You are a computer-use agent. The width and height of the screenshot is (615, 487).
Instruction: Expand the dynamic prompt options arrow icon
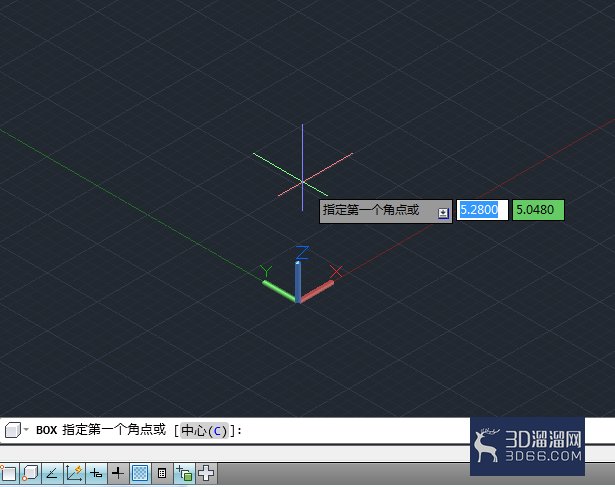pyautogui.click(x=443, y=213)
